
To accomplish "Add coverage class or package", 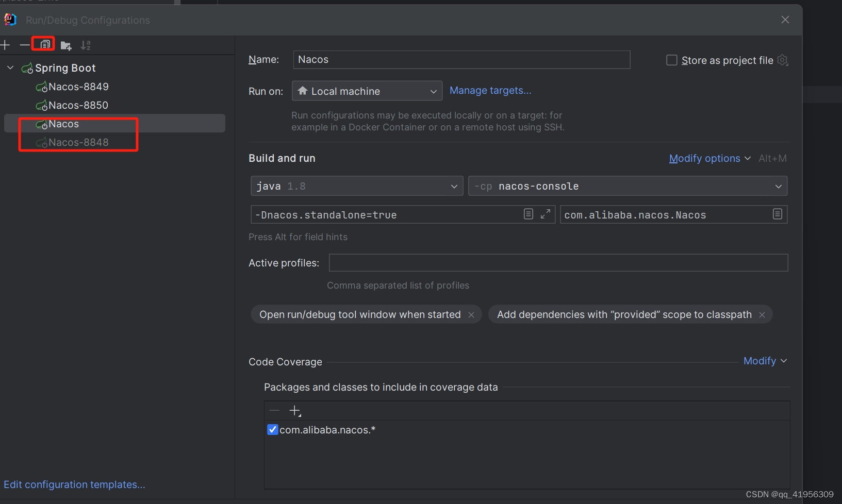I will tap(295, 411).
